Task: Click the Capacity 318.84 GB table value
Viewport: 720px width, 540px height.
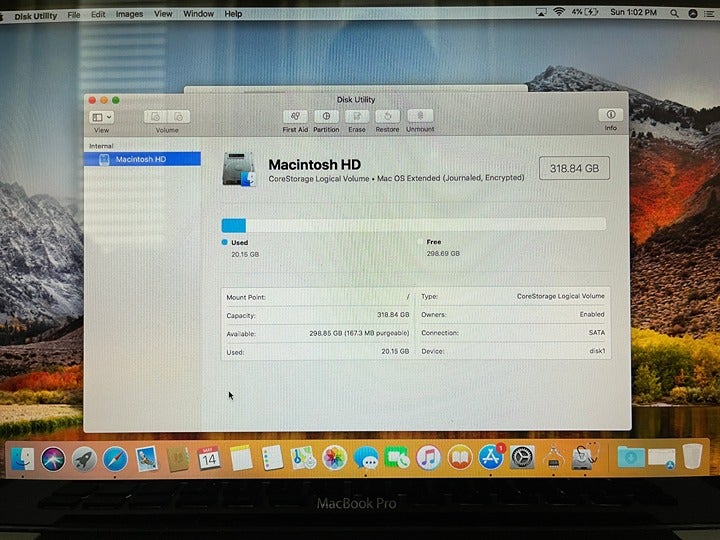Action: [393, 315]
